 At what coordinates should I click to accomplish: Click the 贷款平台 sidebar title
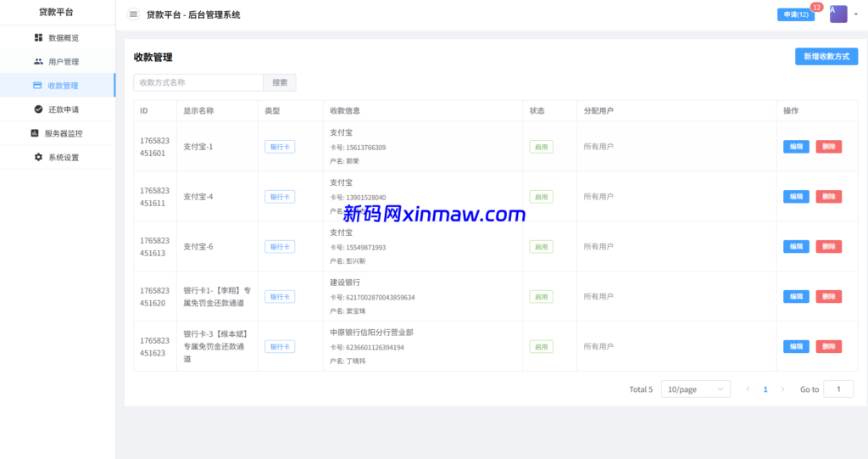(x=56, y=12)
